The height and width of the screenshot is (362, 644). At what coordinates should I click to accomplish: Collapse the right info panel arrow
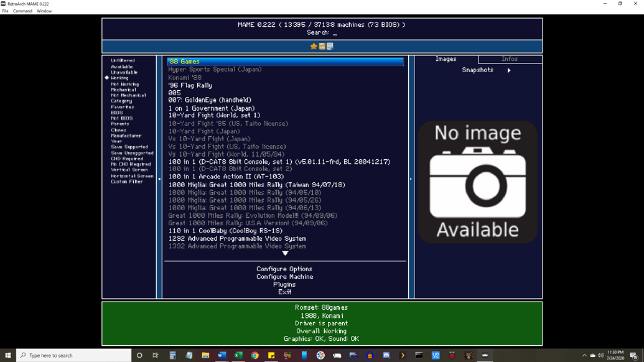[x=411, y=179]
